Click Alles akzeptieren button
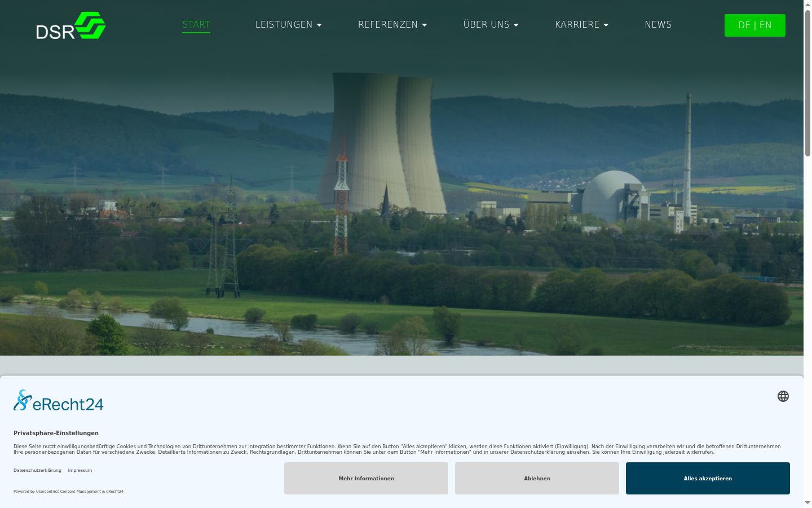This screenshot has width=812, height=508. click(708, 479)
